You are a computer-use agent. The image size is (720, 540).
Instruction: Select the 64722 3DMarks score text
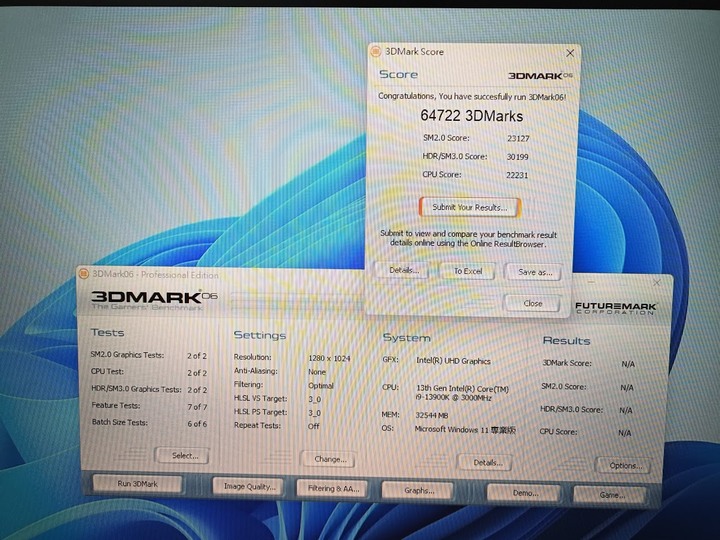pos(472,116)
